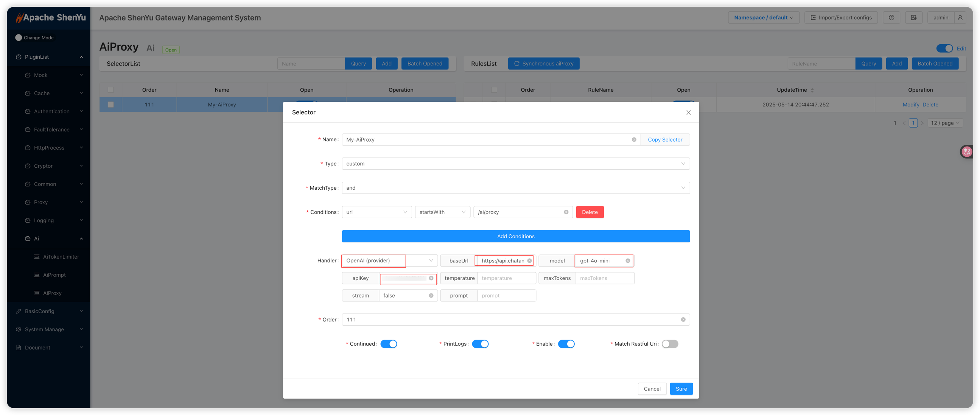Screen dimensions: 980x415
Task: Clear the baseUrl field using clear icon
Action: tap(529, 261)
